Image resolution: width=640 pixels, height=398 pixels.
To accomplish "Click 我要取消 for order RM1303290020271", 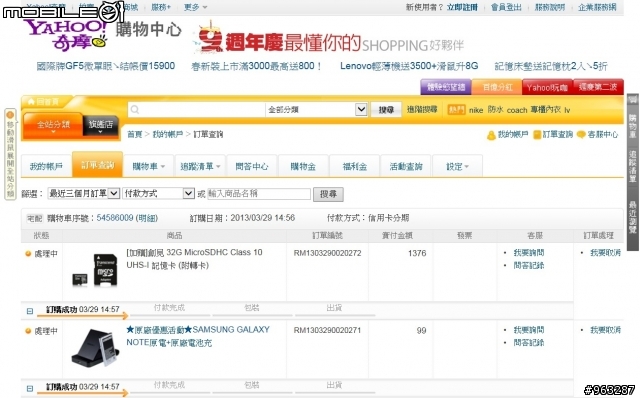I will [x=605, y=330].
